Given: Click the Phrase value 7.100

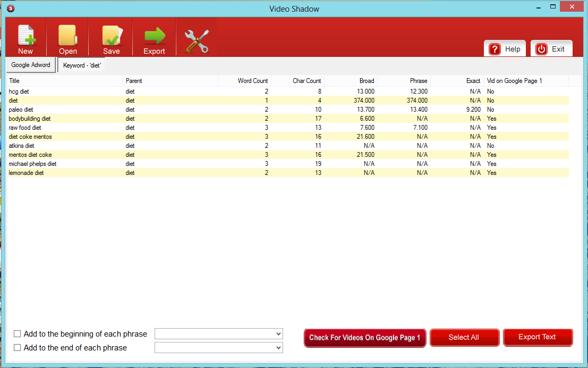Looking at the screenshot, I should tap(420, 127).
